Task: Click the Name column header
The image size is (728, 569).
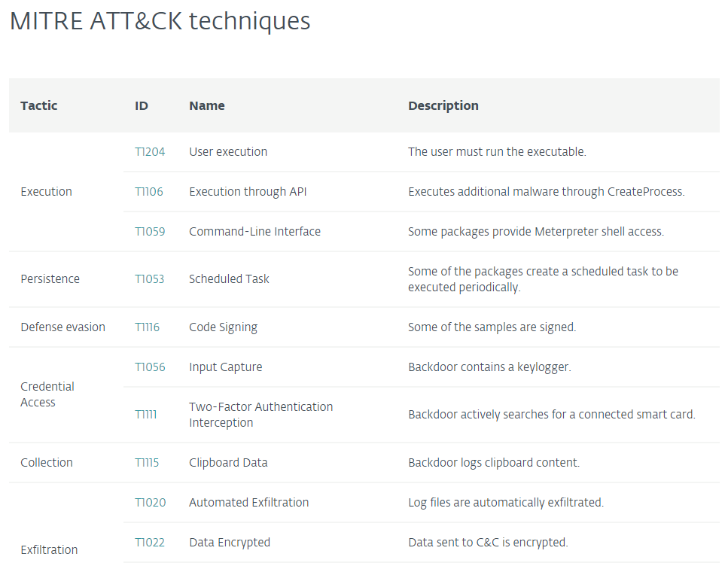Action: point(207,106)
